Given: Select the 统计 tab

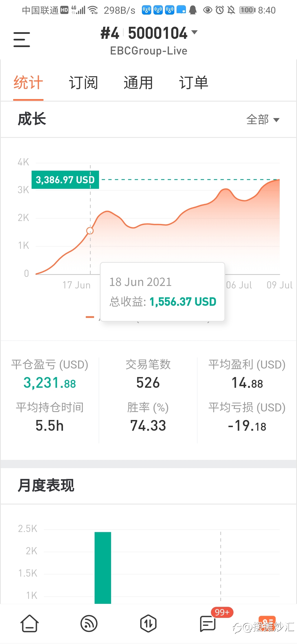Looking at the screenshot, I should click(x=28, y=82).
